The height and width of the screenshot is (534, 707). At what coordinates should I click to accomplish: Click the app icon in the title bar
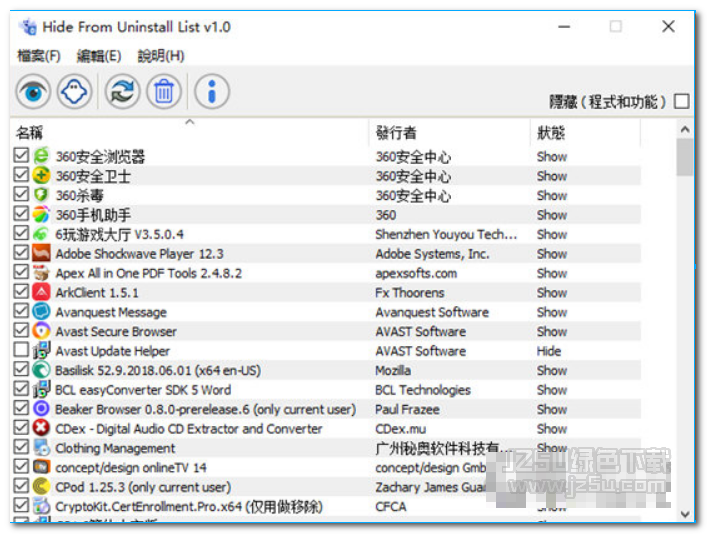coord(28,27)
